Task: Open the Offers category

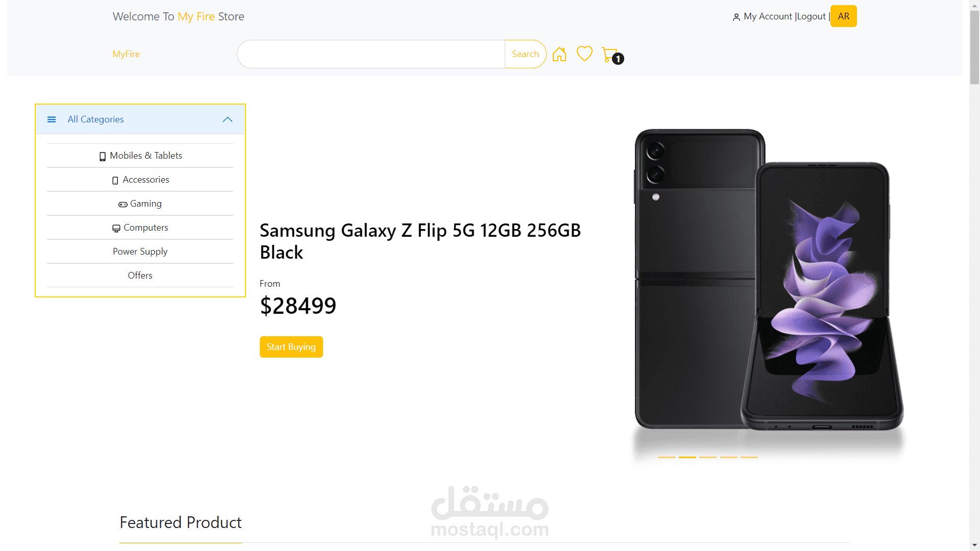Action: (x=140, y=275)
